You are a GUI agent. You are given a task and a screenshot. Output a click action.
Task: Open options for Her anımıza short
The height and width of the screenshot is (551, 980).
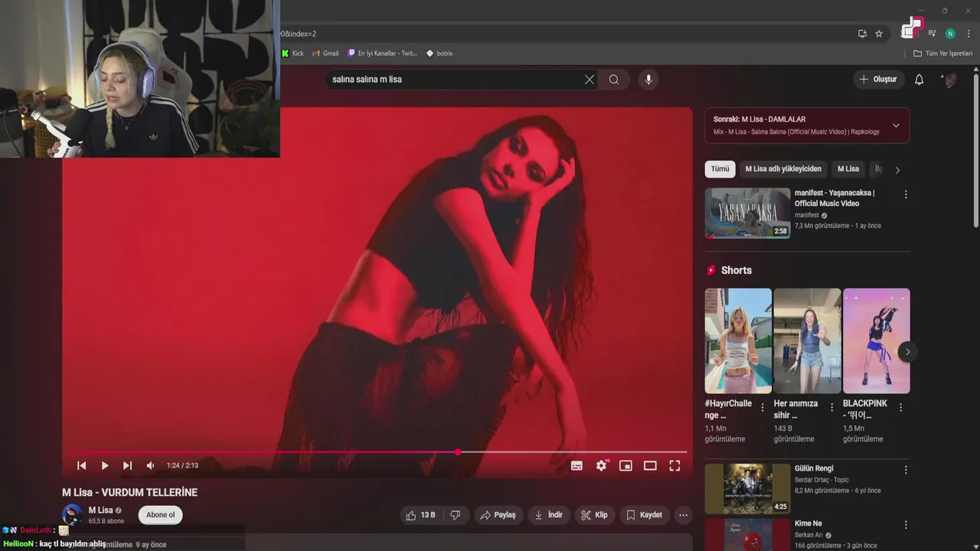point(831,408)
